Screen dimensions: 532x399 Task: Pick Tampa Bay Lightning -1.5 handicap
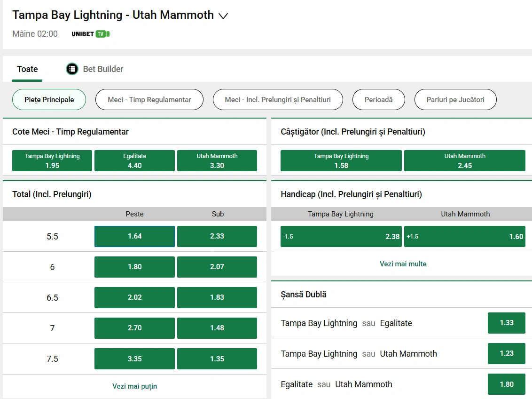[x=341, y=236]
